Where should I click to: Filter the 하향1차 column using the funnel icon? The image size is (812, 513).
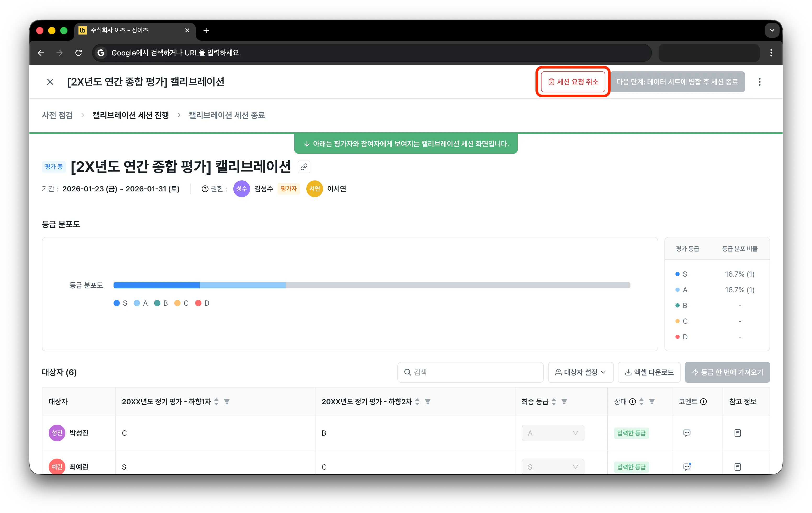[x=227, y=401]
